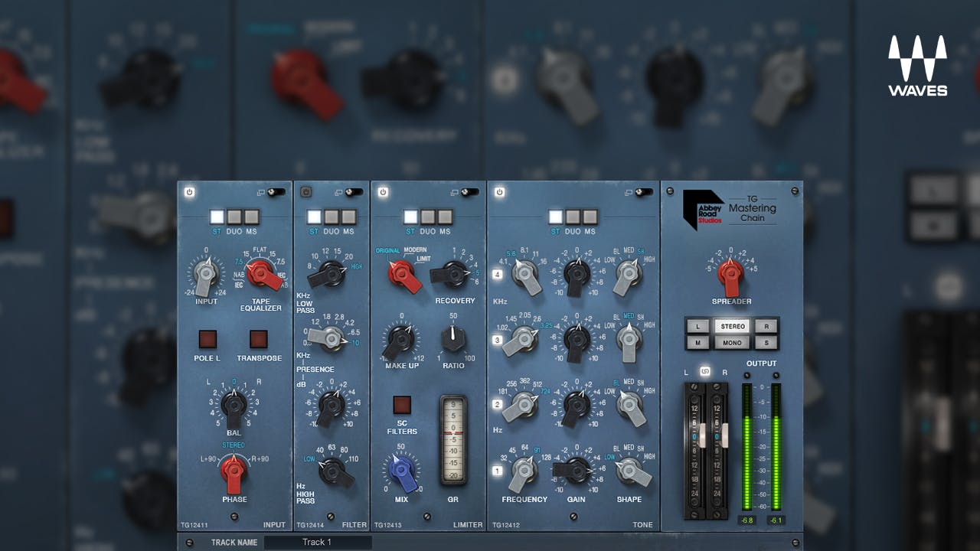Image resolution: width=980 pixels, height=551 pixels.
Task: Click the Low Pass filter knob
Action: (x=330, y=273)
